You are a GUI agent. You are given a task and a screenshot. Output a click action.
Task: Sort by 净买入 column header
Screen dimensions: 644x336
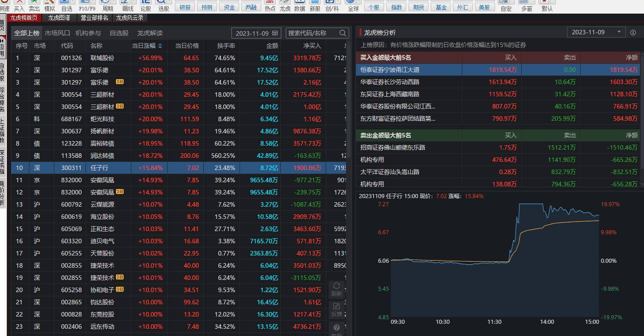(312, 46)
